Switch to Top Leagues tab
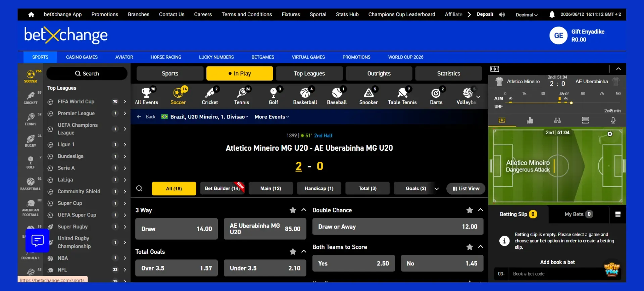Screen dimensions: 644x291 click(x=309, y=74)
